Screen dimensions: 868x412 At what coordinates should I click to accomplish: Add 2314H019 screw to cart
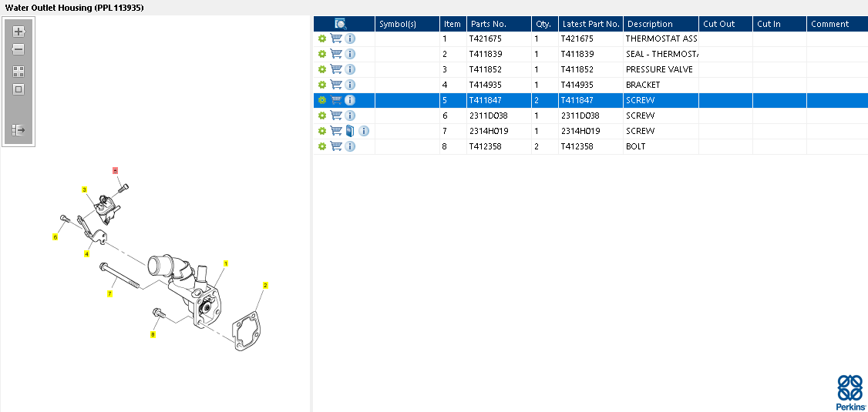(336, 131)
